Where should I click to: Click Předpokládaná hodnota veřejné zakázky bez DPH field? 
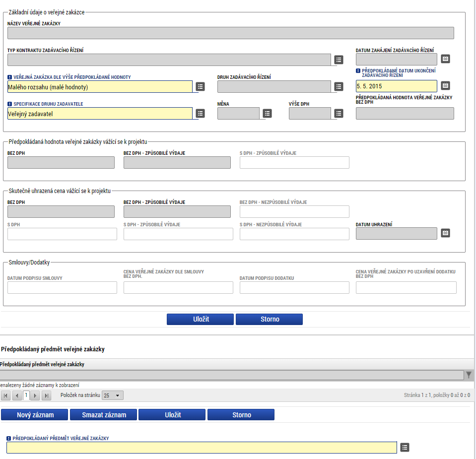coord(405,113)
